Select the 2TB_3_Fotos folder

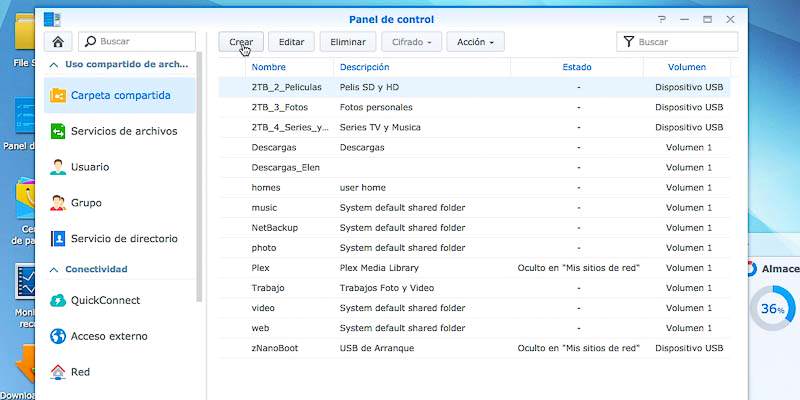280,107
